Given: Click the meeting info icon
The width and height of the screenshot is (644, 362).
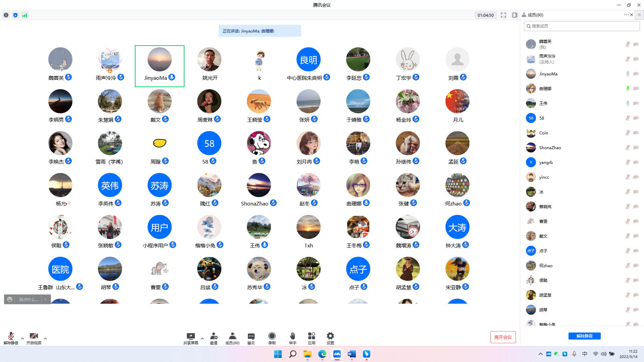Looking at the screenshot, I should coord(6,15).
